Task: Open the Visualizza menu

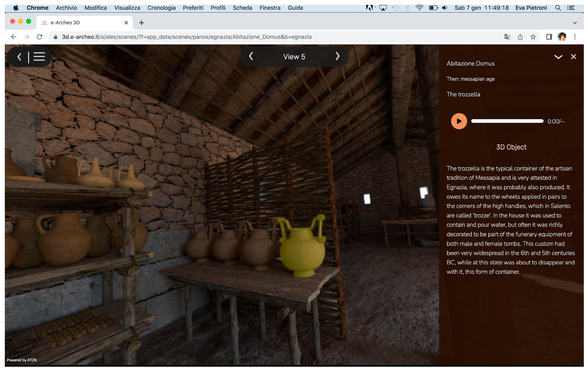Action: pyautogui.click(x=127, y=8)
